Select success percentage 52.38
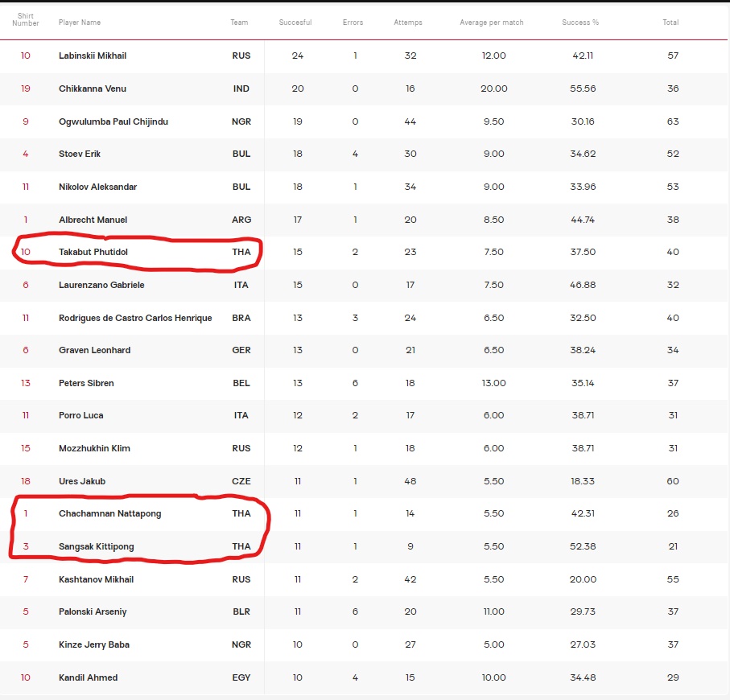This screenshot has height=700, width=730. click(583, 546)
